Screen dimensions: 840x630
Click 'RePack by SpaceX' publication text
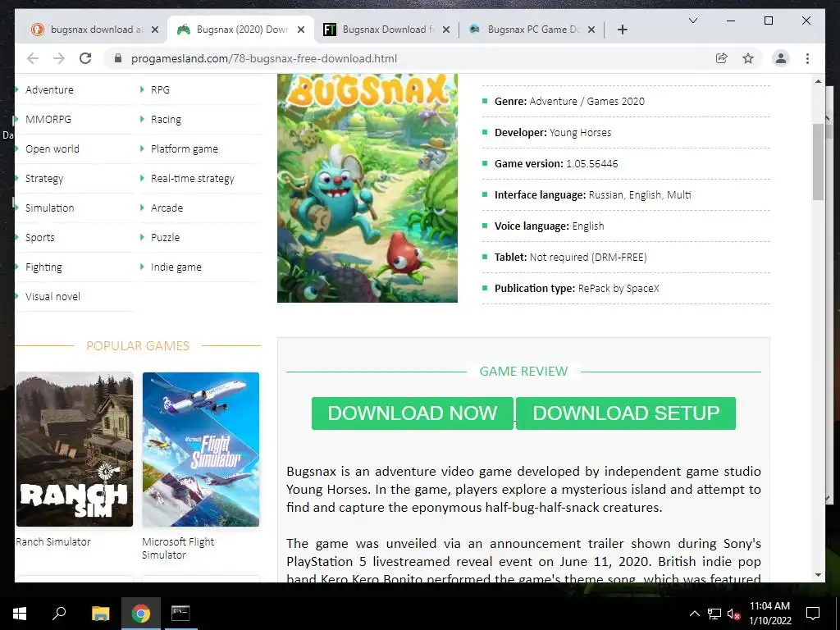click(619, 288)
